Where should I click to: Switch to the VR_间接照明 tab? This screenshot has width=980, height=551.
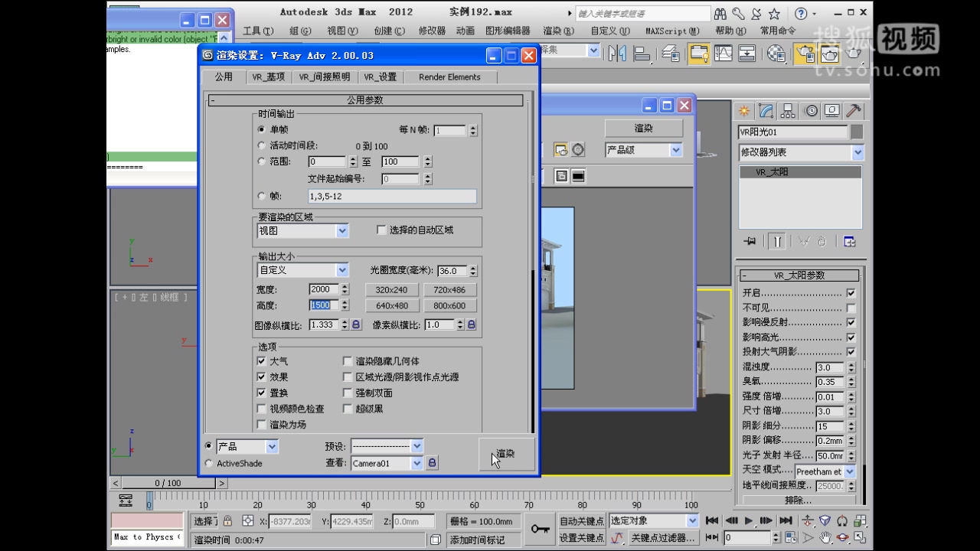click(x=323, y=77)
